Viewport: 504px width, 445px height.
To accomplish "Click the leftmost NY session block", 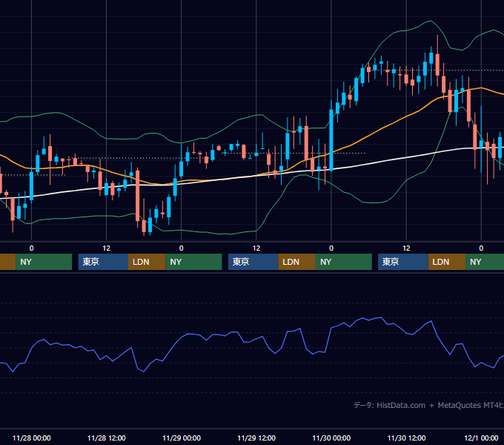I will tap(44, 262).
